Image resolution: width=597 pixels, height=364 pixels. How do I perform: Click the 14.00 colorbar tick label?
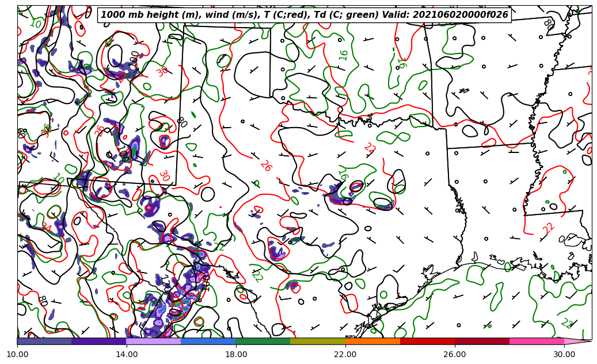tap(127, 354)
